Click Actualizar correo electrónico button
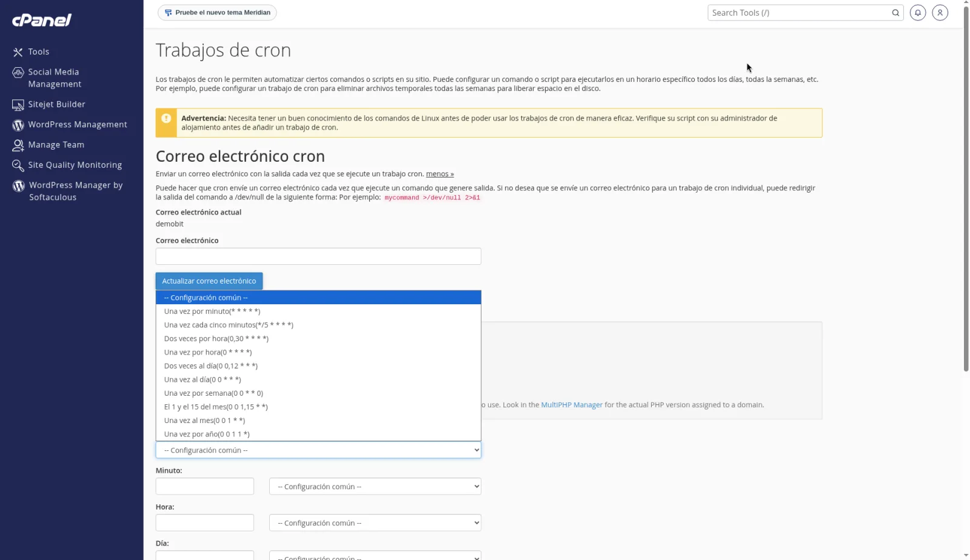This screenshot has height=560, width=970. point(209,281)
